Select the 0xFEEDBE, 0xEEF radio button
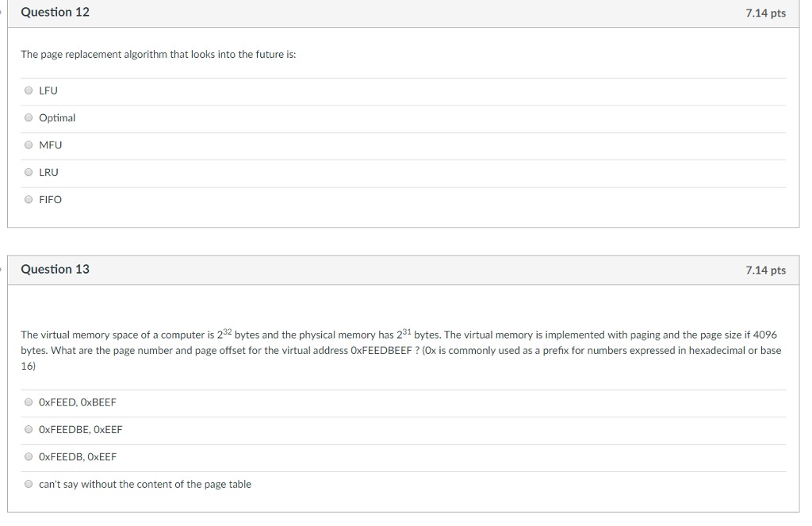Image resolution: width=812 pixels, height=526 pixels. (x=29, y=430)
